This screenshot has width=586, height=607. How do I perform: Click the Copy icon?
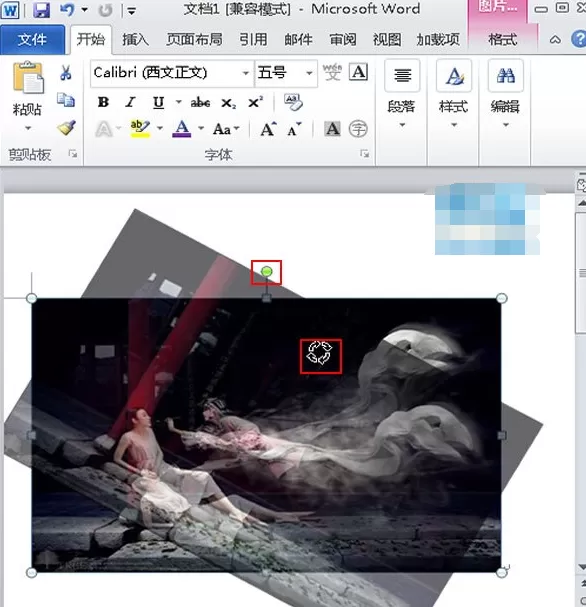tap(66, 100)
